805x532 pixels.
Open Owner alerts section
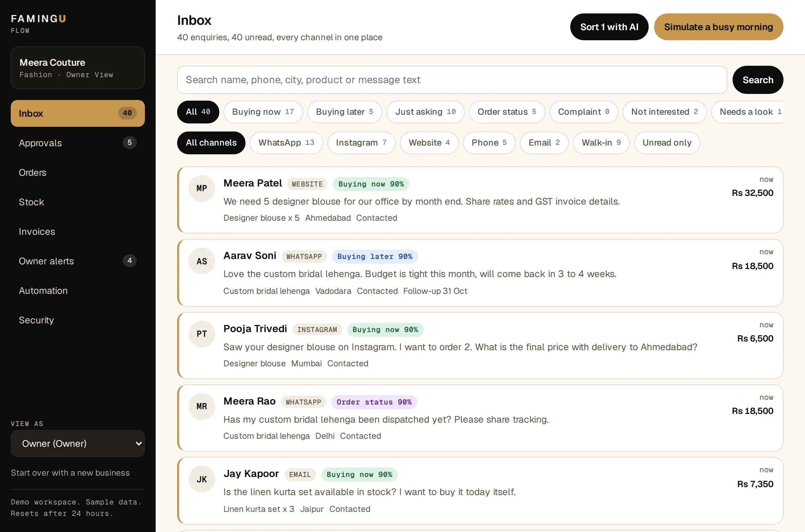78,261
